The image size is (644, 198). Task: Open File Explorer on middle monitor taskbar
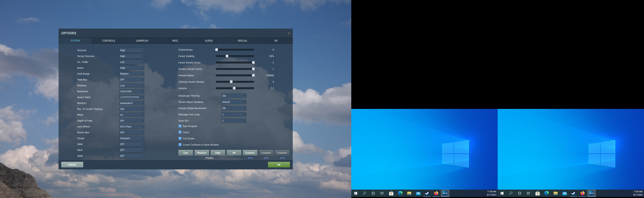click(409, 193)
